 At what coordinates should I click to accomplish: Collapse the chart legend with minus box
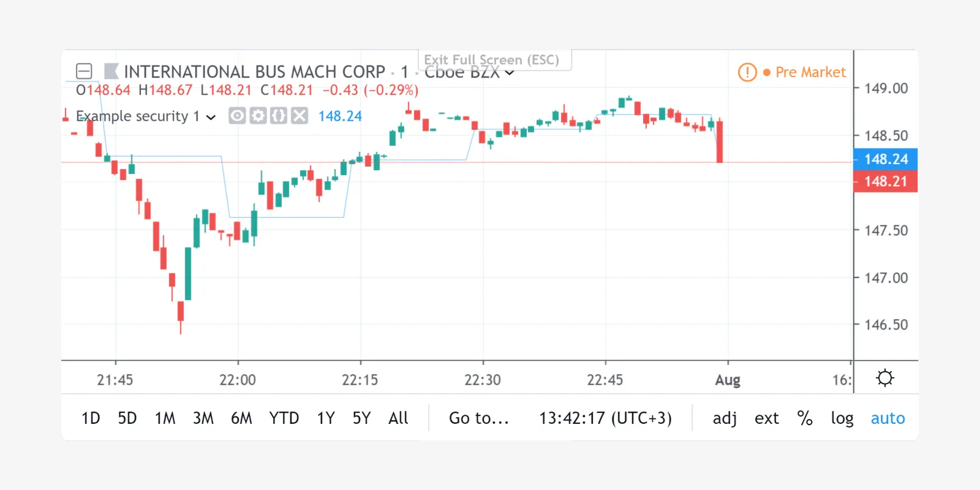tap(84, 72)
